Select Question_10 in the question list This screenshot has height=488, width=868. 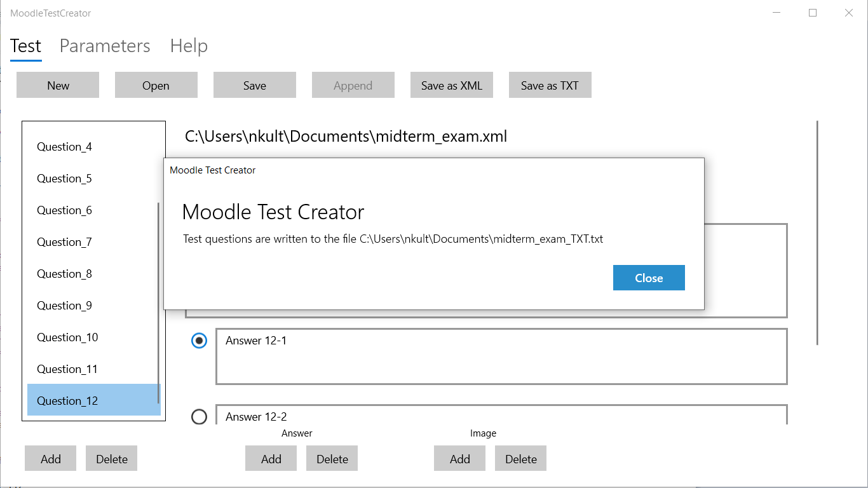(x=67, y=337)
